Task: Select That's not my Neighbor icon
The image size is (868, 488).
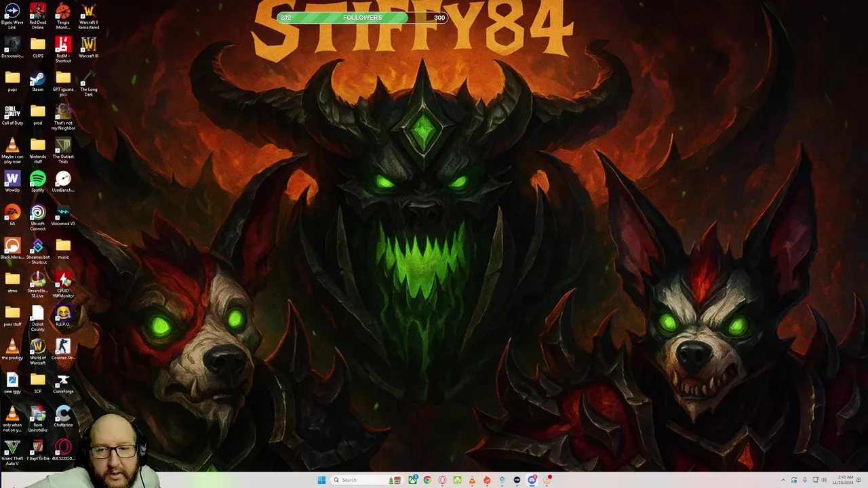Action: coord(63,117)
